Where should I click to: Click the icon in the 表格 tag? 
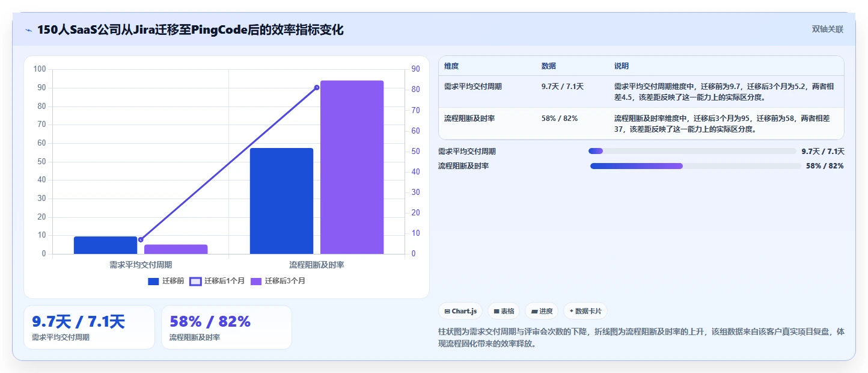tap(497, 311)
